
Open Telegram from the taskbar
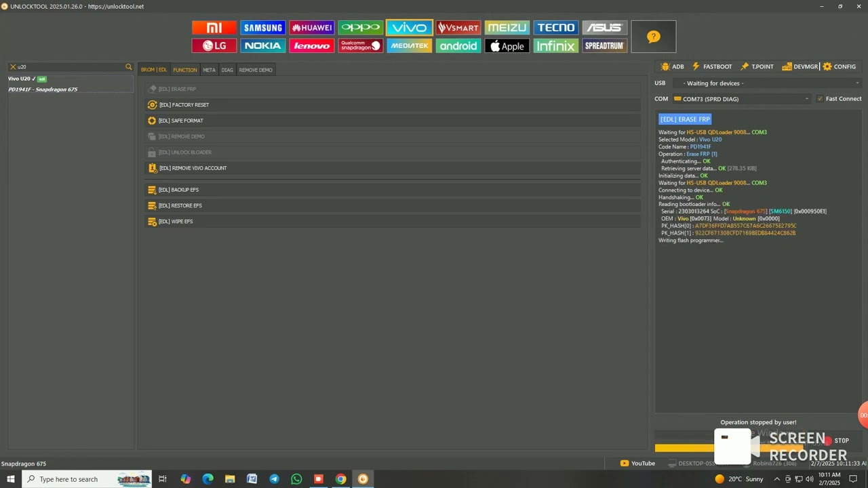[274, 479]
